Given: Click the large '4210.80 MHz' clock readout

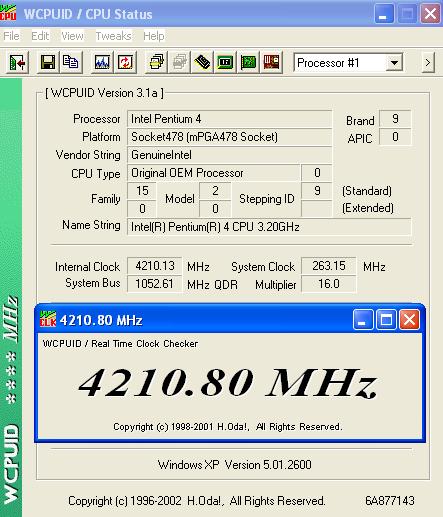Looking at the screenshot, I should point(228,383).
